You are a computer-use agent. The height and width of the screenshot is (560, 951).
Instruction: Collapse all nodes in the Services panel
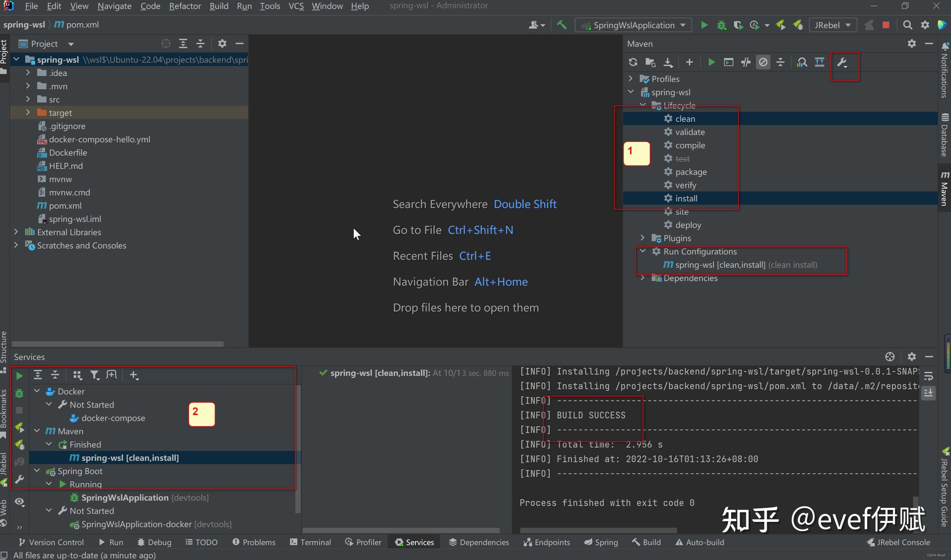click(55, 375)
